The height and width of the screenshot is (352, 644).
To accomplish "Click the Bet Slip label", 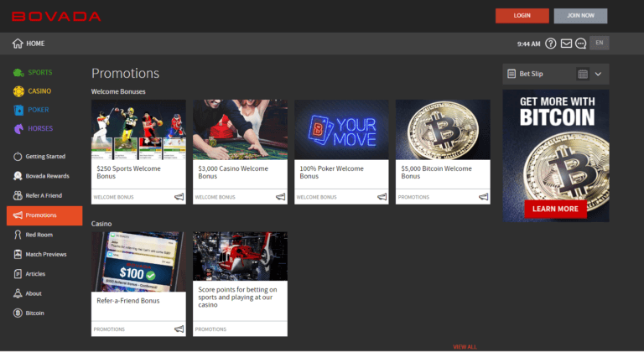I will coord(531,74).
